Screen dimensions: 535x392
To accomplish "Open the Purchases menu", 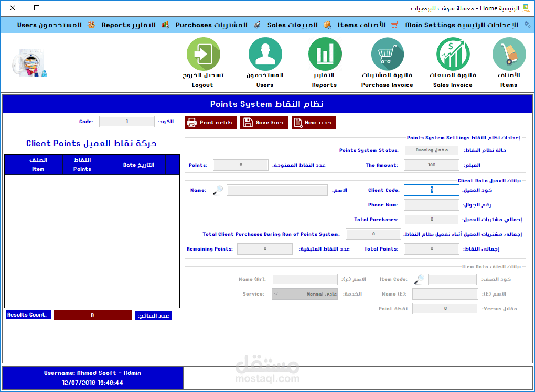I will pyautogui.click(x=211, y=25).
